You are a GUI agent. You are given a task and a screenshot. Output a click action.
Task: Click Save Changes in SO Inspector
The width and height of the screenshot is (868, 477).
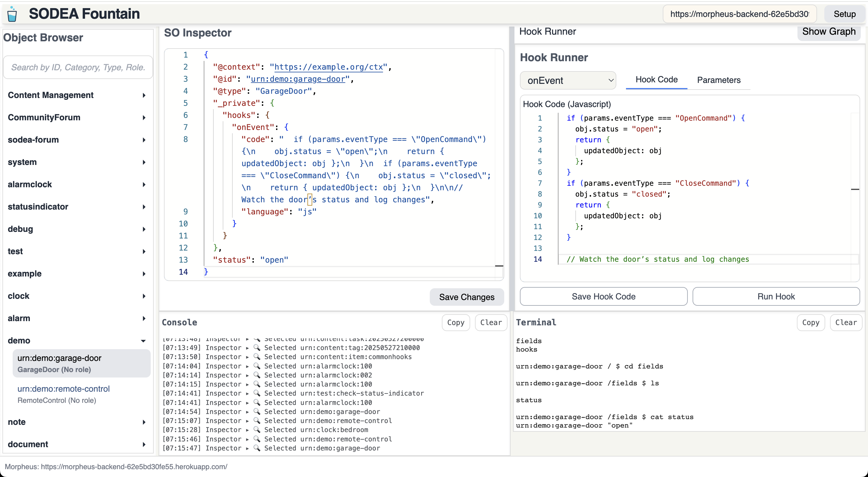(x=467, y=297)
